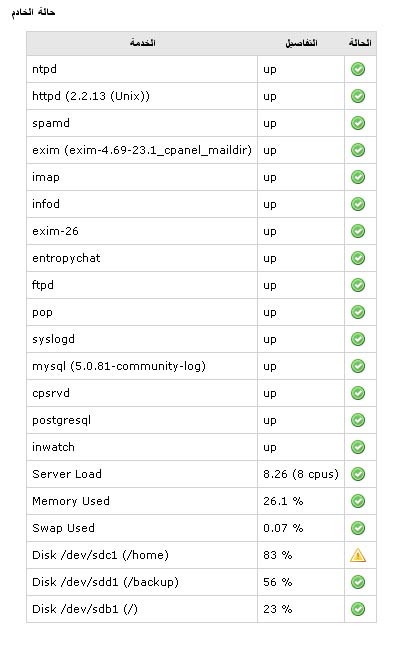Image resolution: width=398 pixels, height=653 pixels.
Task: Click the green check icon for httpd
Action: (x=358, y=96)
